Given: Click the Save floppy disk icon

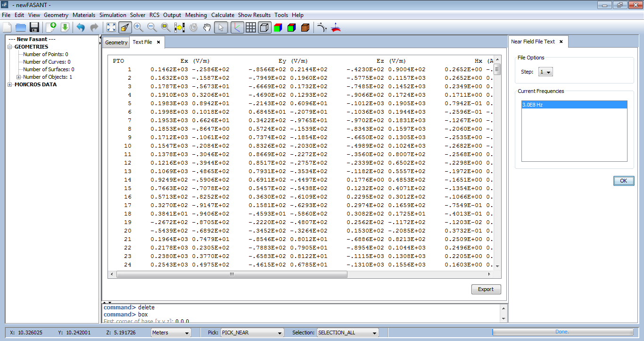Looking at the screenshot, I should tap(34, 27).
